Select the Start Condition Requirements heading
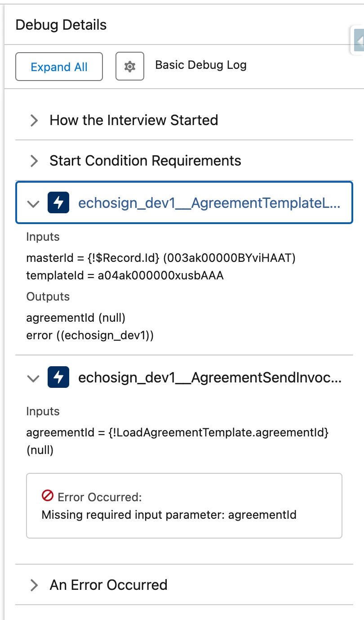Image resolution: width=364 pixels, height=620 pixels. 145,161
